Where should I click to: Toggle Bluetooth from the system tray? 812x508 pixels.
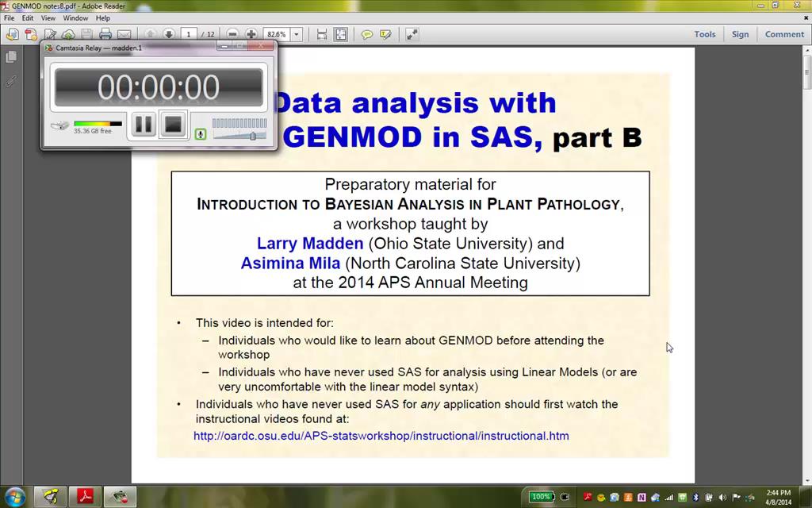pyautogui.click(x=695, y=496)
